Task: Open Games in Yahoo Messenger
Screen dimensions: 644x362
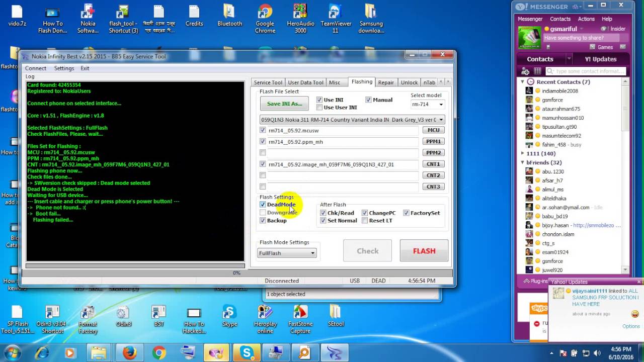Action: coord(601,47)
